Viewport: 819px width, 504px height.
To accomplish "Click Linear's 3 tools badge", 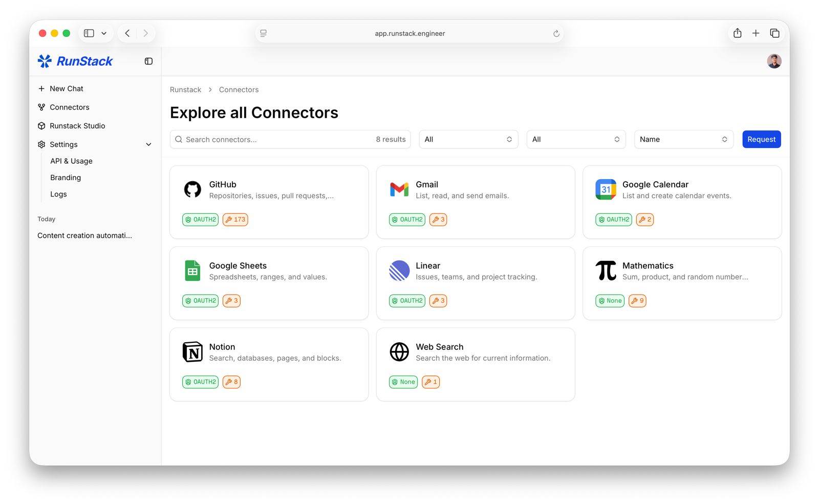I will pyautogui.click(x=438, y=301).
